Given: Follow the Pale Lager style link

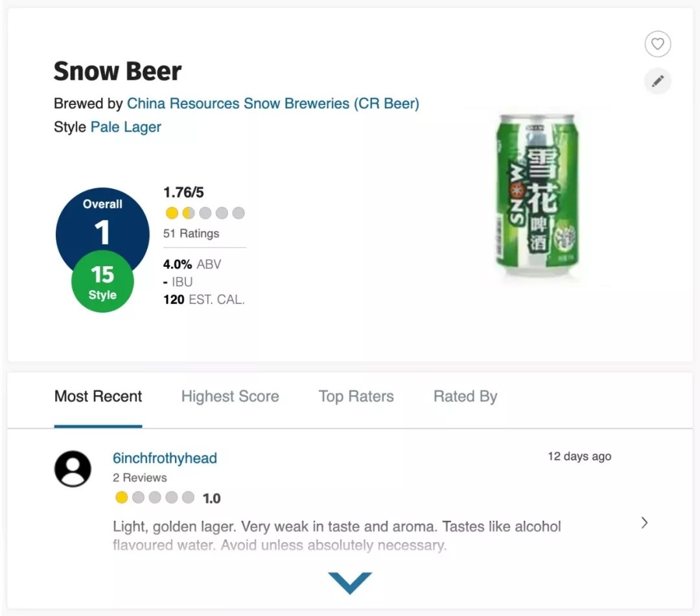Looking at the screenshot, I should 126,127.
